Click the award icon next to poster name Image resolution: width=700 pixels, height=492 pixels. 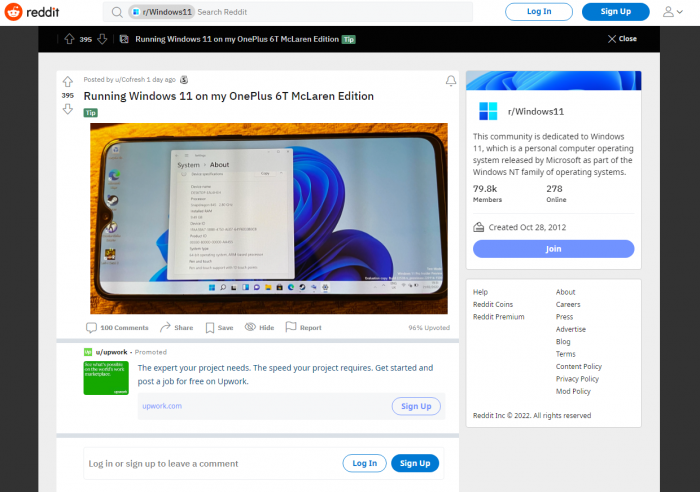[x=184, y=80]
